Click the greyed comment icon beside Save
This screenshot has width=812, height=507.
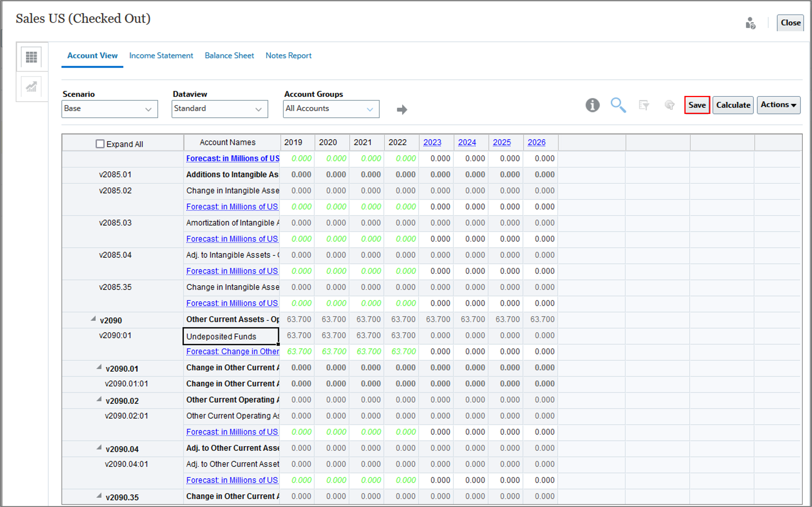pyautogui.click(x=669, y=105)
